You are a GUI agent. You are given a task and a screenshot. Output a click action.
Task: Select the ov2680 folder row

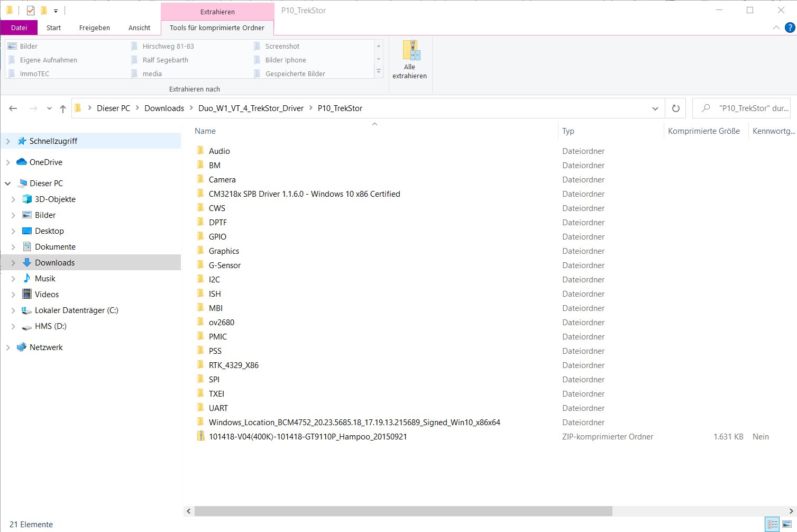[x=221, y=323]
